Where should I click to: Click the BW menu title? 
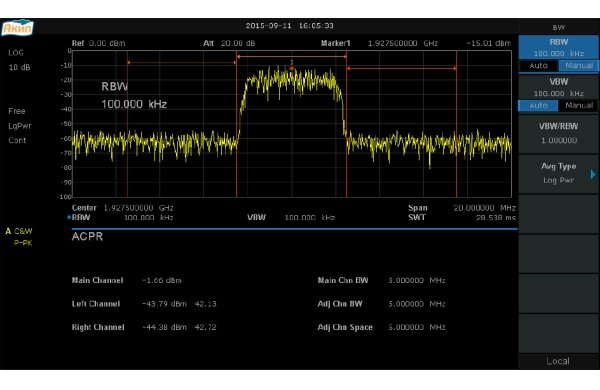pyautogui.click(x=558, y=28)
